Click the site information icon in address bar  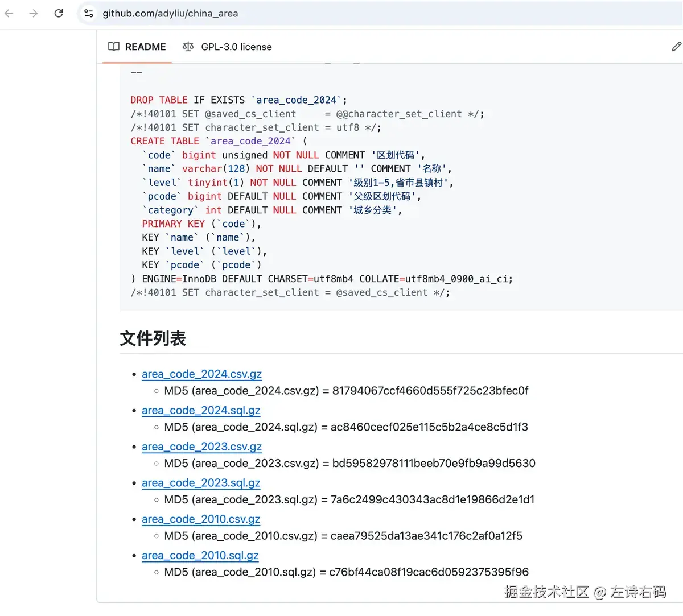(88, 14)
